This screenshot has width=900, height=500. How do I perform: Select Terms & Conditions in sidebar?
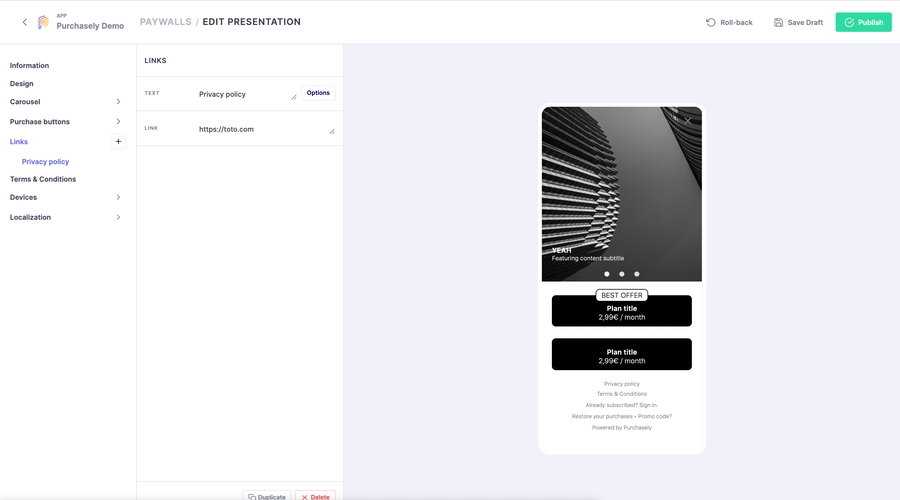pyautogui.click(x=43, y=179)
